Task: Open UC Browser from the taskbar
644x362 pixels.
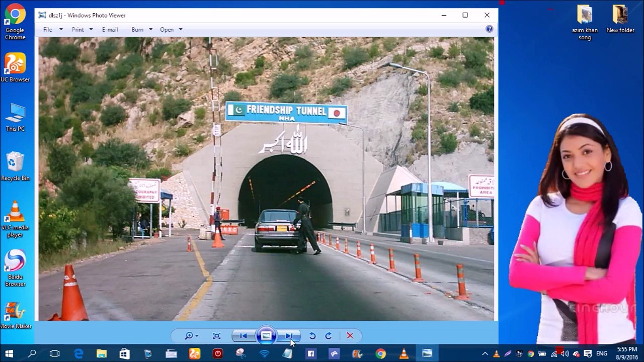Action: tap(195, 353)
